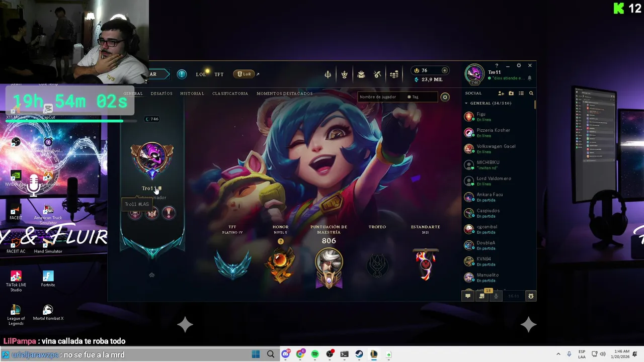This screenshot has height=362, width=644.
Task: Open the HISTORIAL profile tab
Action: 192,94
